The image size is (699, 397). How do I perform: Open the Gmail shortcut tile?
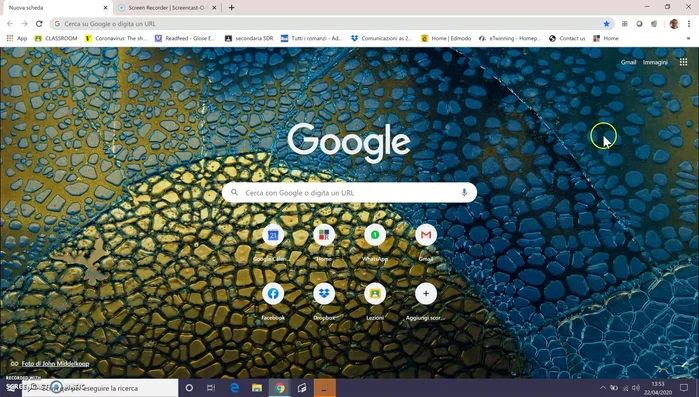[x=426, y=235]
